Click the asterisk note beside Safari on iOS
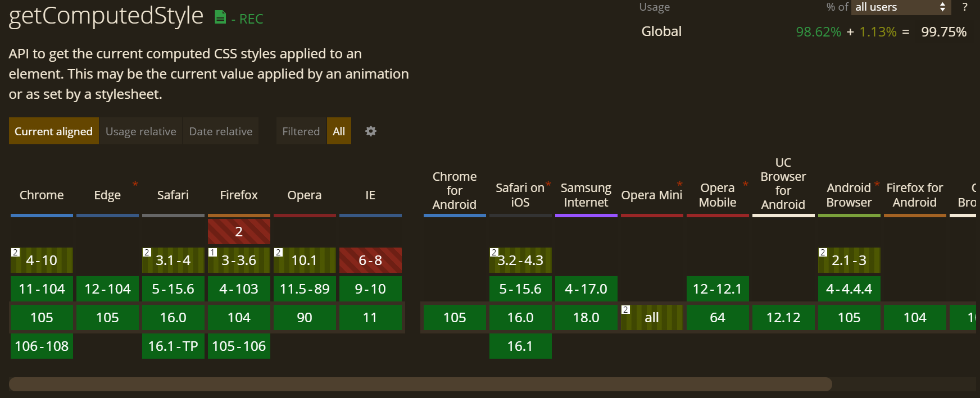Screen dimensions: 980x398 548,184
